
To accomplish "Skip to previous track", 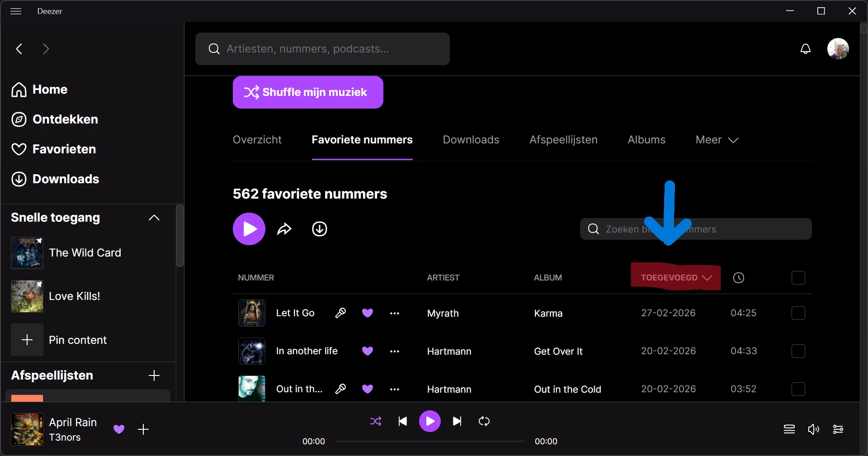I will tap(402, 422).
